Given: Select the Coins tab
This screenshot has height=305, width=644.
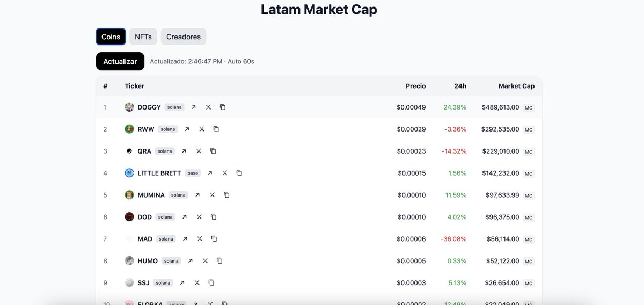Looking at the screenshot, I should pyautogui.click(x=111, y=37).
